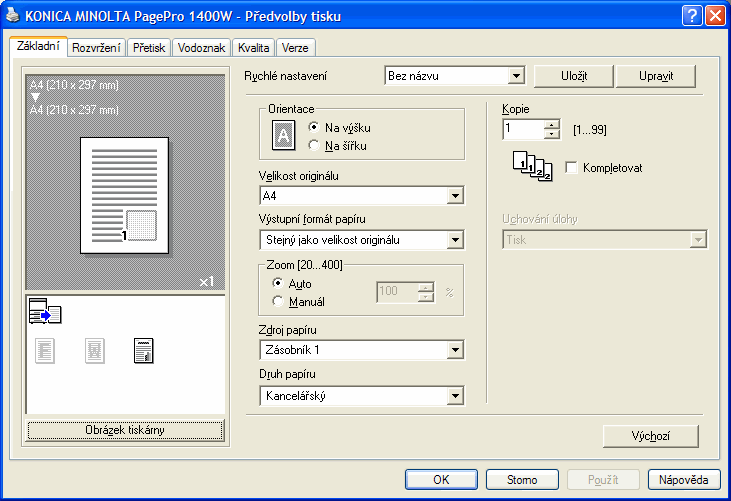
Task: Enable the Kompletovat checkbox
Action: coord(572,168)
